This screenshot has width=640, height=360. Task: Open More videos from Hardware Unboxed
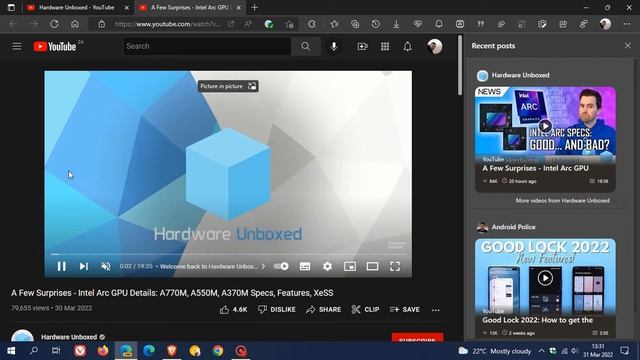(x=562, y=200)
